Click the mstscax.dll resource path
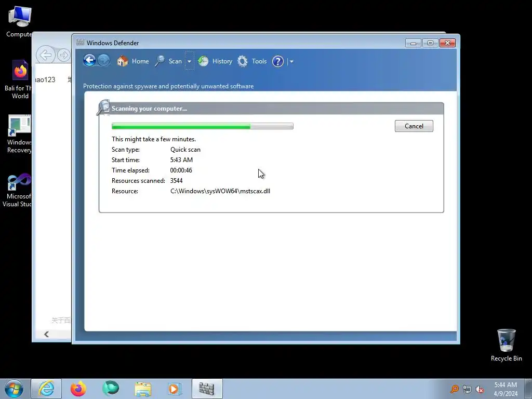Screen dimensions: 532x399 pos(220,191)
